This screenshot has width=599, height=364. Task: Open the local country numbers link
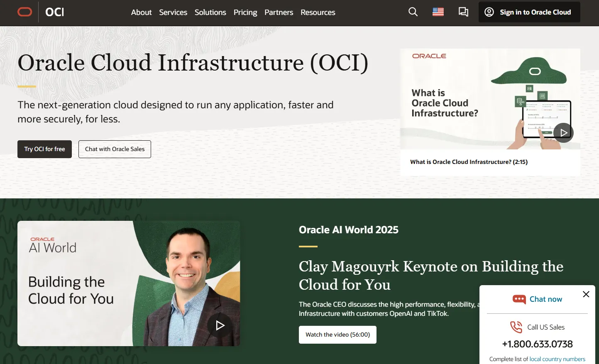557,359
